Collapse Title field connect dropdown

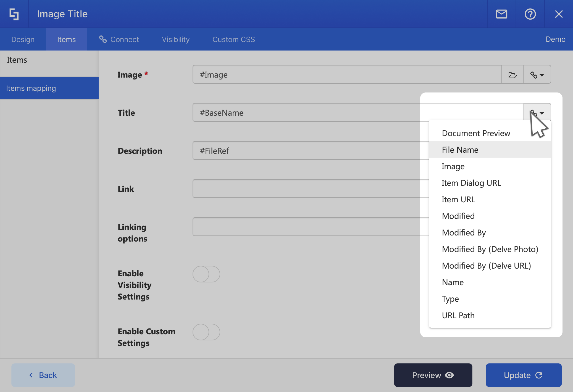(x=537, y=113)
